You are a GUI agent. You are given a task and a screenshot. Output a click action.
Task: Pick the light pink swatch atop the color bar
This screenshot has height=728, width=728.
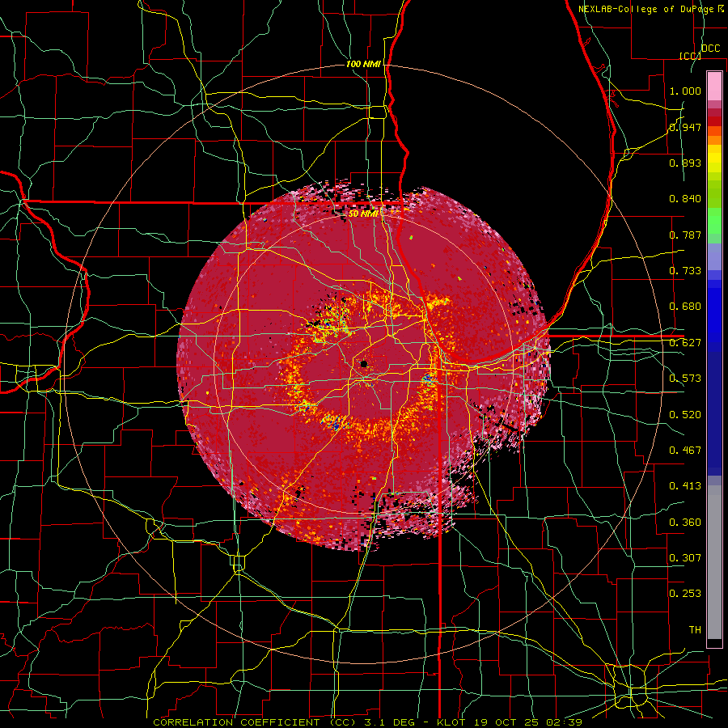click(714, 86)
